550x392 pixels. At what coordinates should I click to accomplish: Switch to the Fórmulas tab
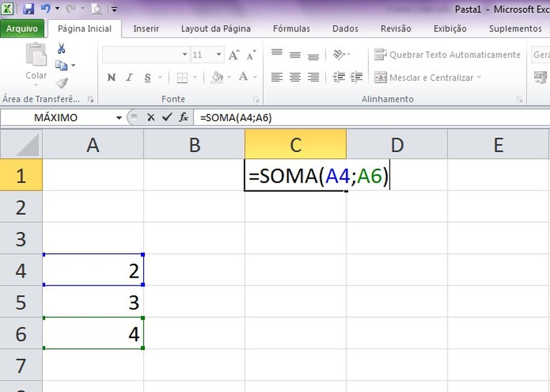(291, 29)
